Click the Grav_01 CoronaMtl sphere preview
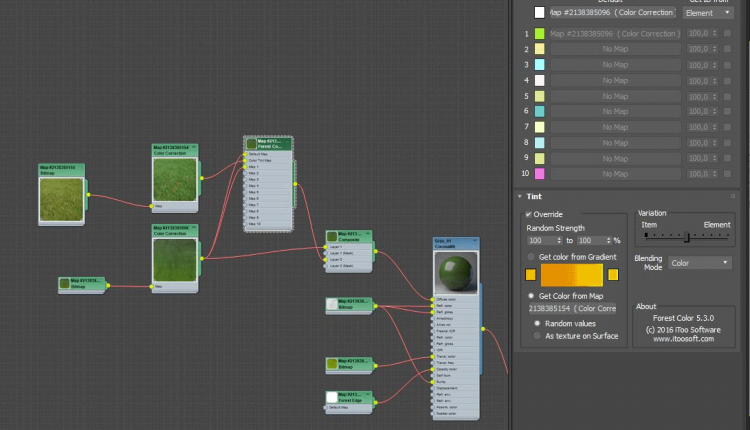Image resolution: width=750 pixels, height=430 pixels. point(455,273)
